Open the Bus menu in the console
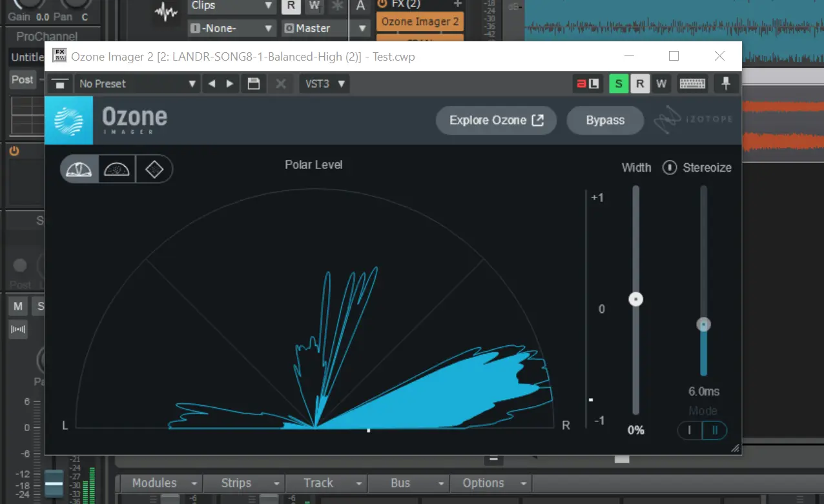This screenshot has height=504, width=824. click(x=407, y=483)
